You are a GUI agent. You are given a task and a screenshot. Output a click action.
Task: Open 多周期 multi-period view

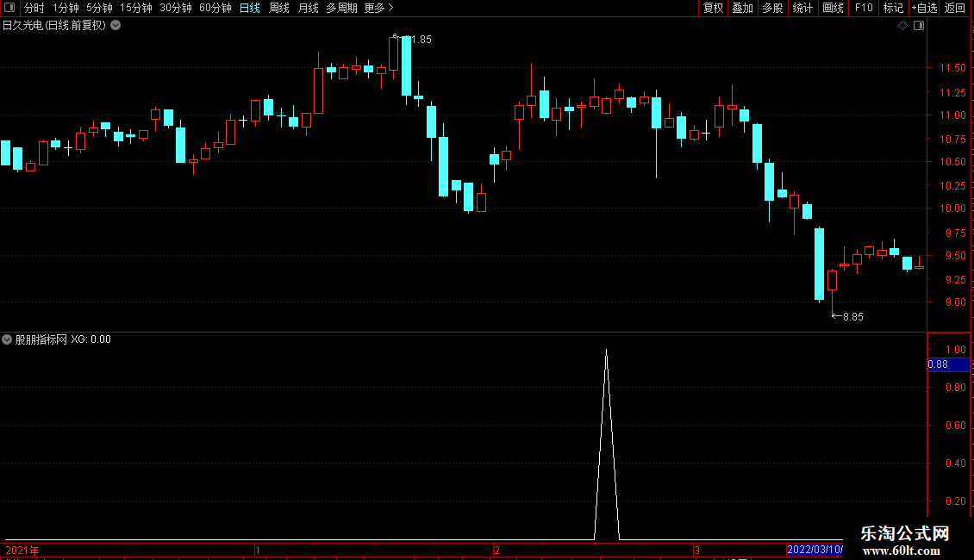(341, 8)
